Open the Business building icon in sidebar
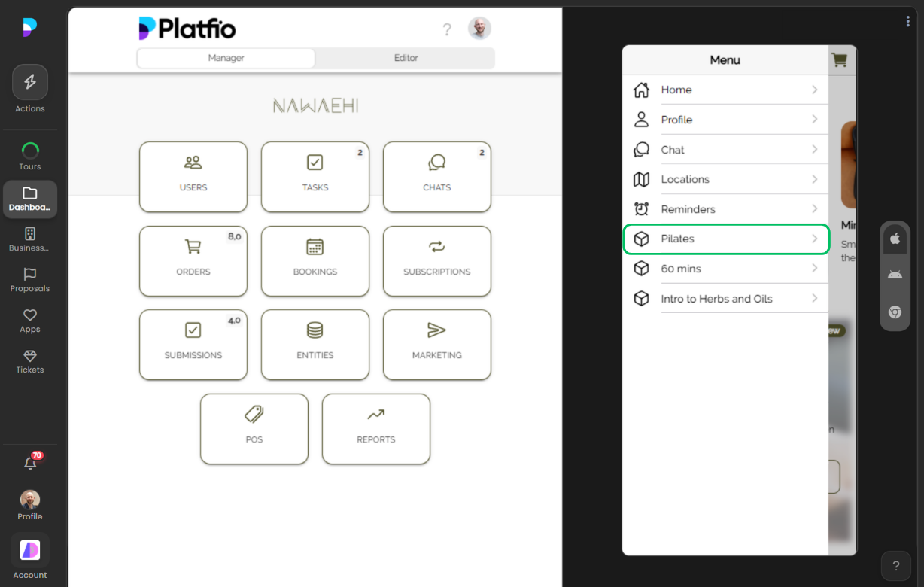Screen dimensions: 924x587 point(30,234)
